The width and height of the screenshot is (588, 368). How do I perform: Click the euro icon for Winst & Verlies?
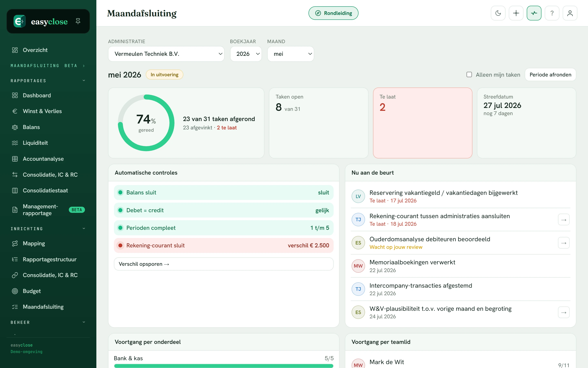(x=15, y=111)
